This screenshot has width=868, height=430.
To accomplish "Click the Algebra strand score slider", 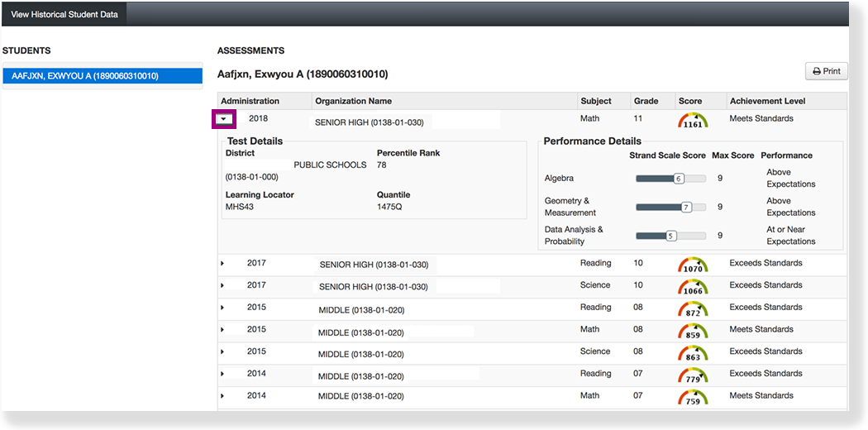I will click(670, 179).
